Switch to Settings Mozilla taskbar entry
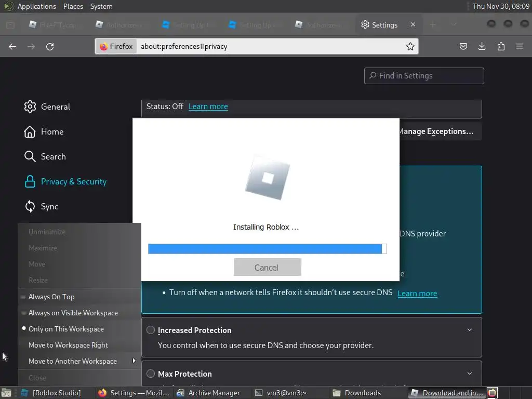Image resolution: width=532 pixels, height=399 pixels. tap(134, 393)
